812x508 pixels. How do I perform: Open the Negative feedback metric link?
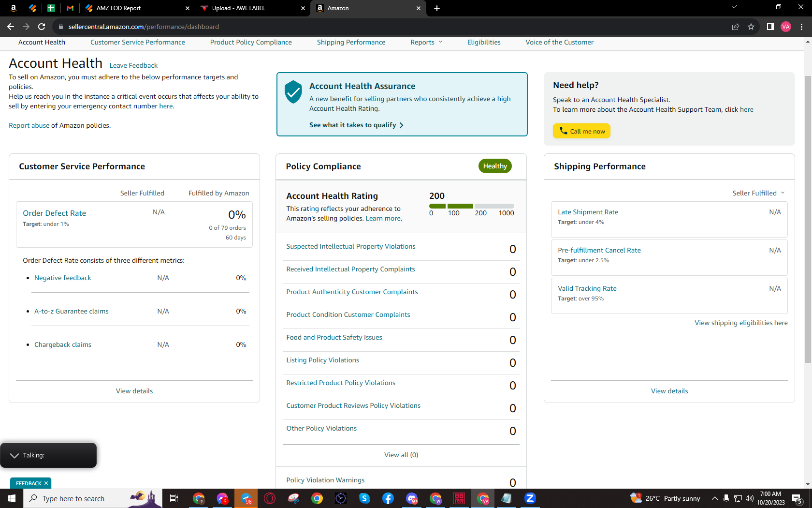pyautogui.click(x=63, y=278)
